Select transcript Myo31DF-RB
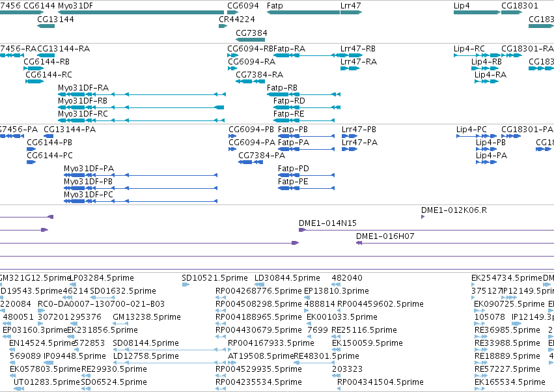This screenshot has width=554, height=392. pyautogui.click(x=141, y=107)
